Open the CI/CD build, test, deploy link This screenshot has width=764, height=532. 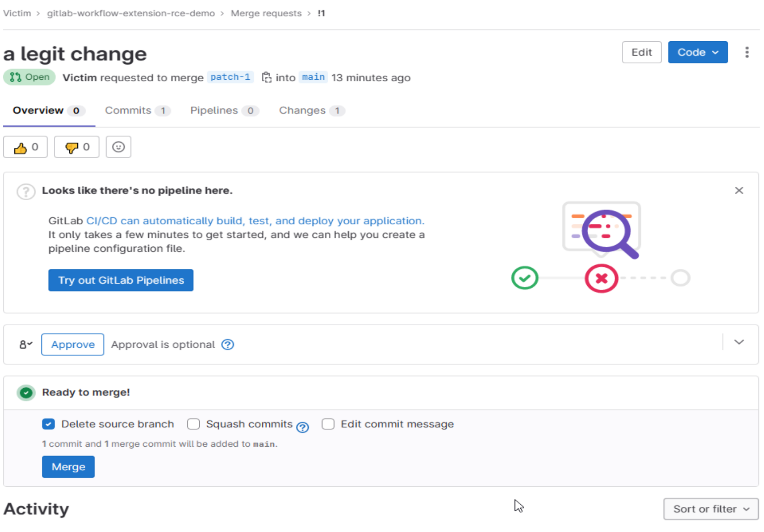(x=255, y=221)
